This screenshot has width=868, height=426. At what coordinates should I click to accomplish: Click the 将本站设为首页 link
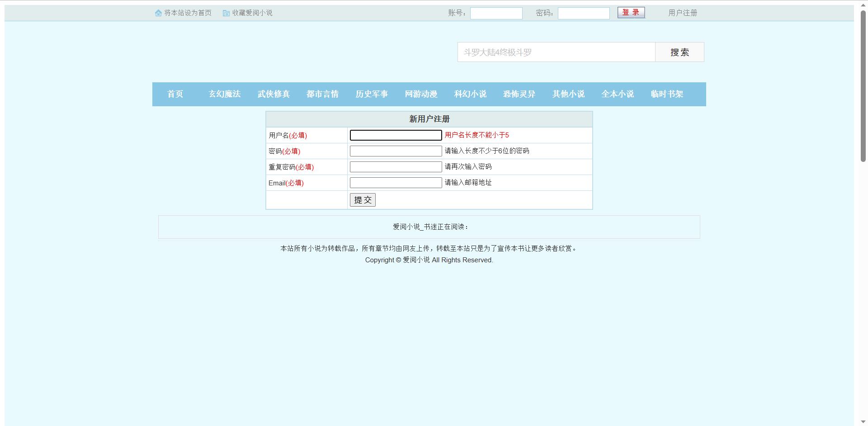(188, 13)
